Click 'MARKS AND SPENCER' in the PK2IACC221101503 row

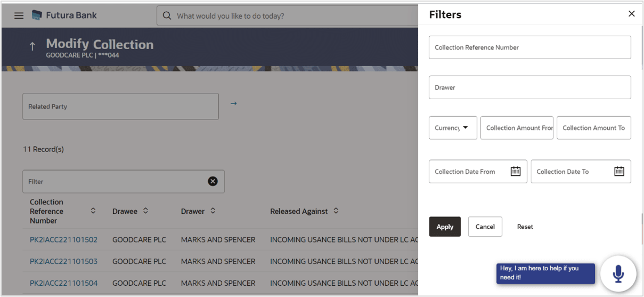pyautogui.click(x=218, y=261)
